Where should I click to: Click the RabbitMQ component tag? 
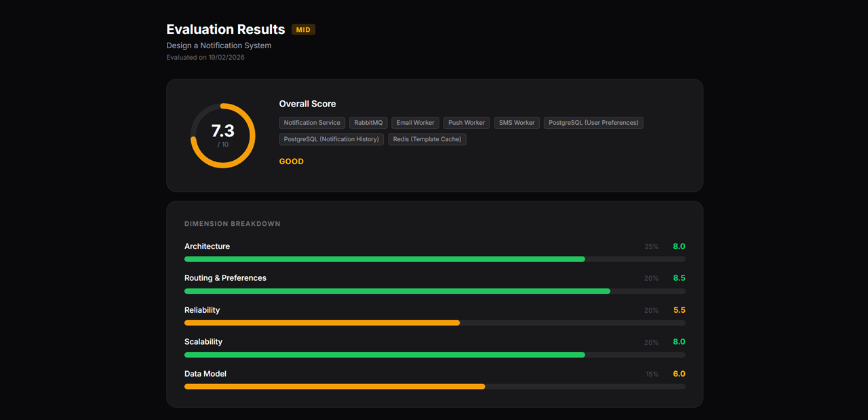click(368, 123)
